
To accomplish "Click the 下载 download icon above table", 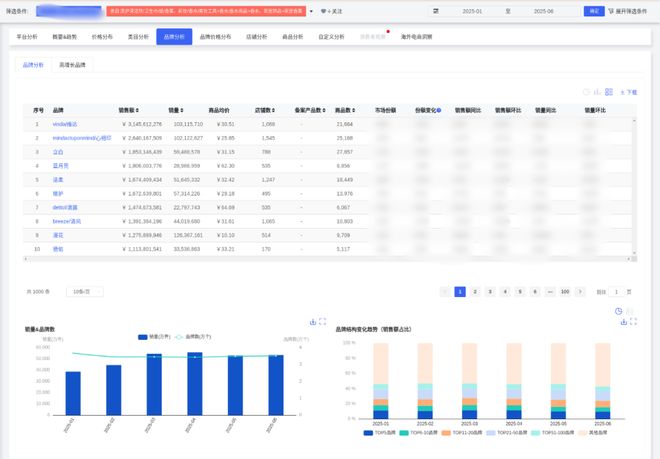I will pos(628,91).
